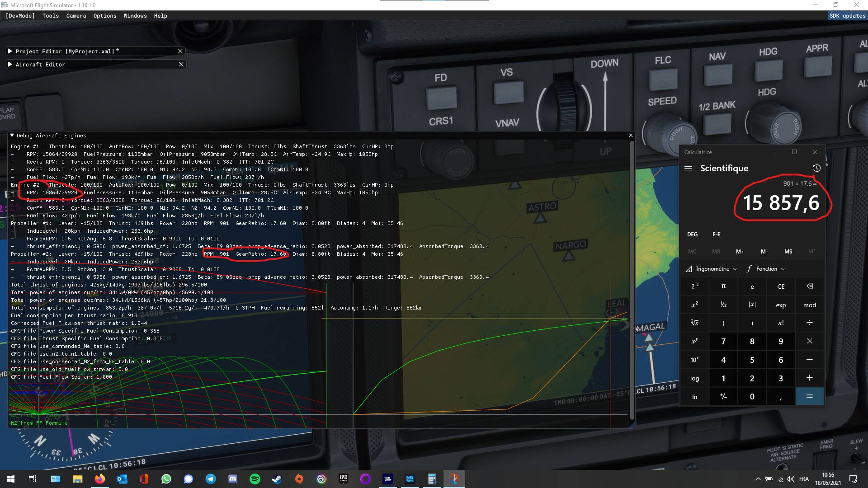
Task: Open Steam from the taskbar
Action: click(277, 479)
